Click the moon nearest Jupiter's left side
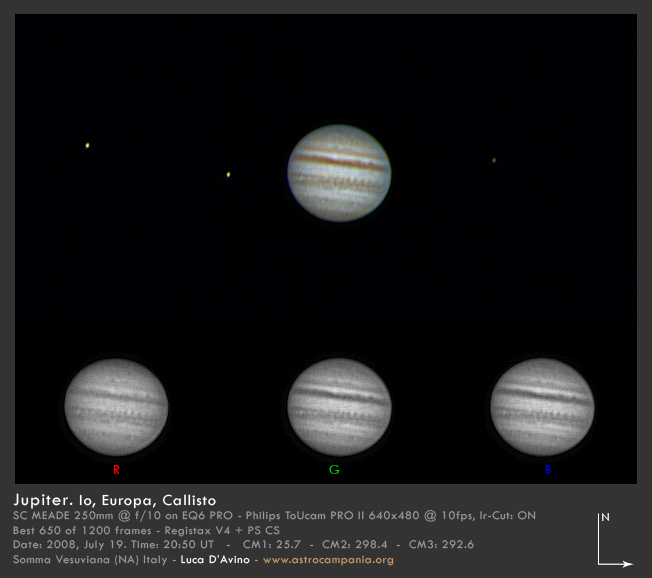 pyautogui.click(x=228, y=175)
